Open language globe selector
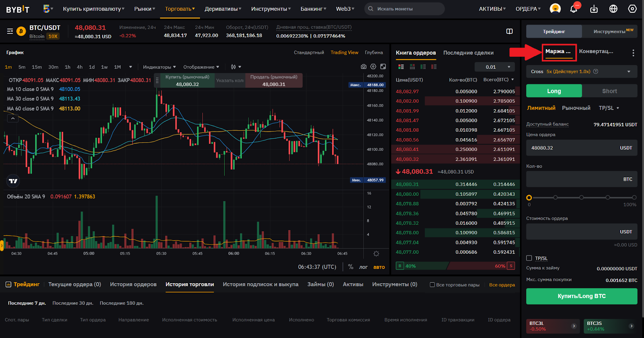The image size is (644, 338). (613, 9)
